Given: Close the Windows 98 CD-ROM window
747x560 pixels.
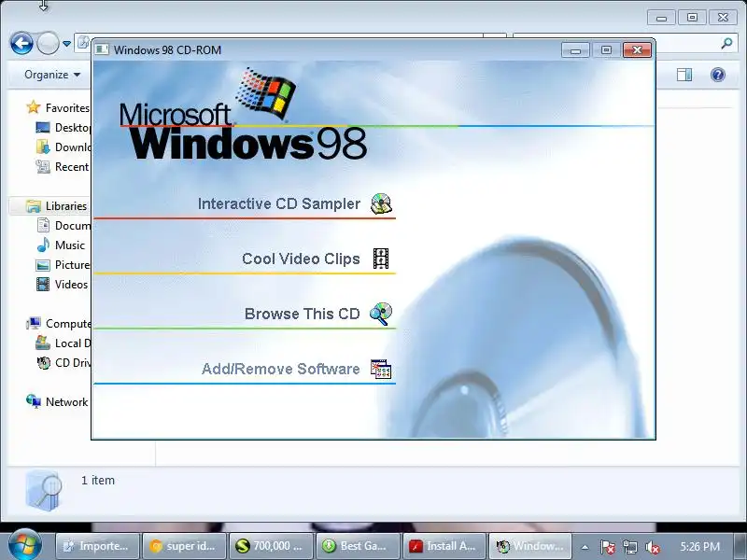Looking at the screenshot, I should tap(637, 50).
